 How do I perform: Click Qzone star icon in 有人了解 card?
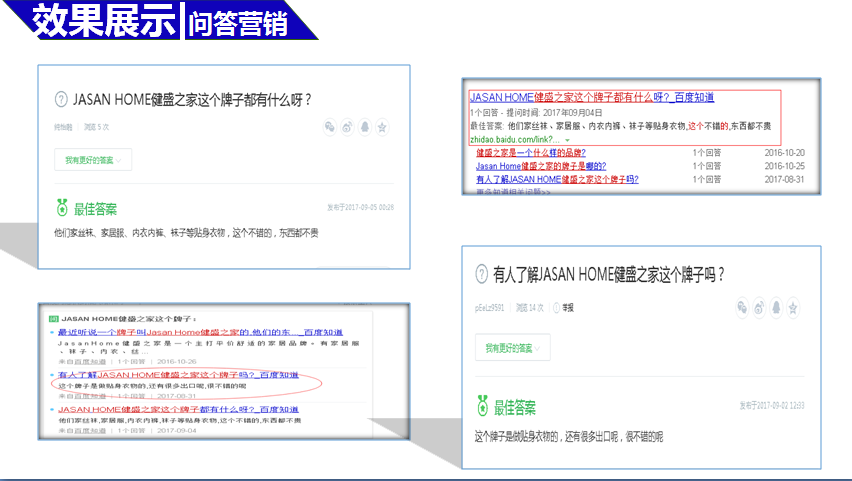[x=793, y=308]
